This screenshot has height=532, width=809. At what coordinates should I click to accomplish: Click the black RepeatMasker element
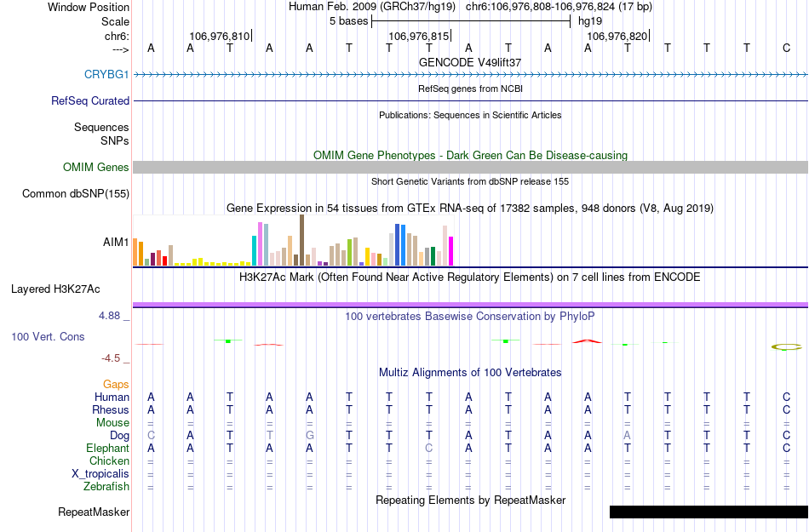tap(709, 512)
